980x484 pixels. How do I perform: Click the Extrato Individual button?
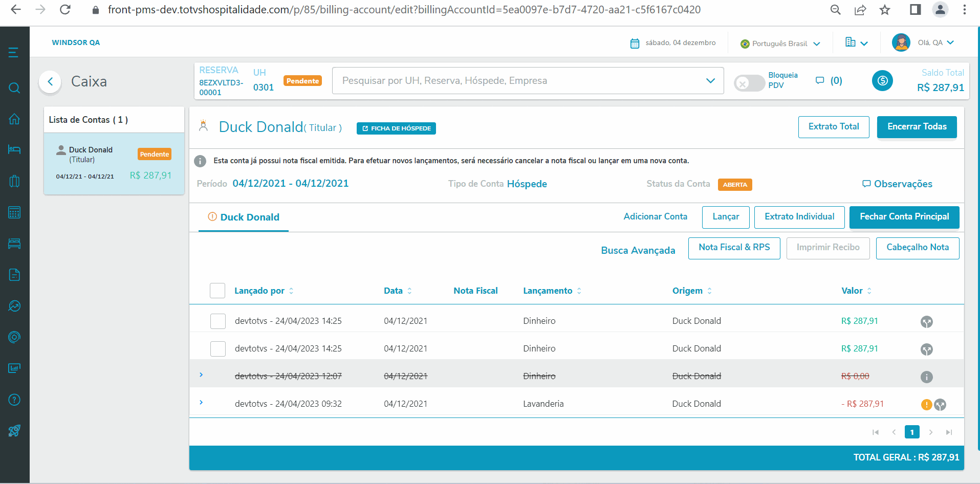point(799,217)
